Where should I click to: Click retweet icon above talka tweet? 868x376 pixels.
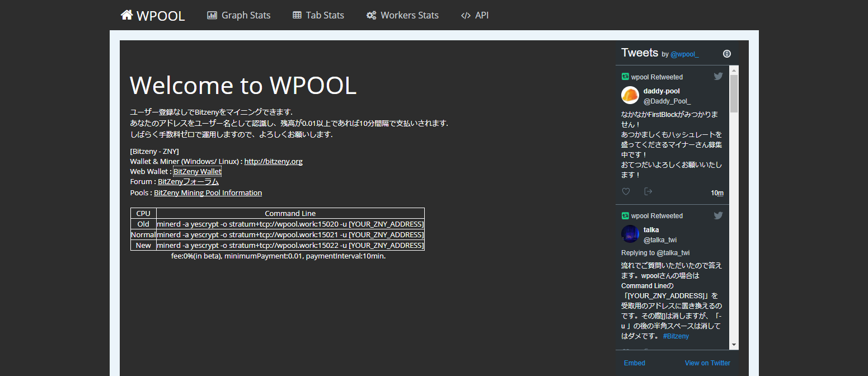(x=625, y=215)
